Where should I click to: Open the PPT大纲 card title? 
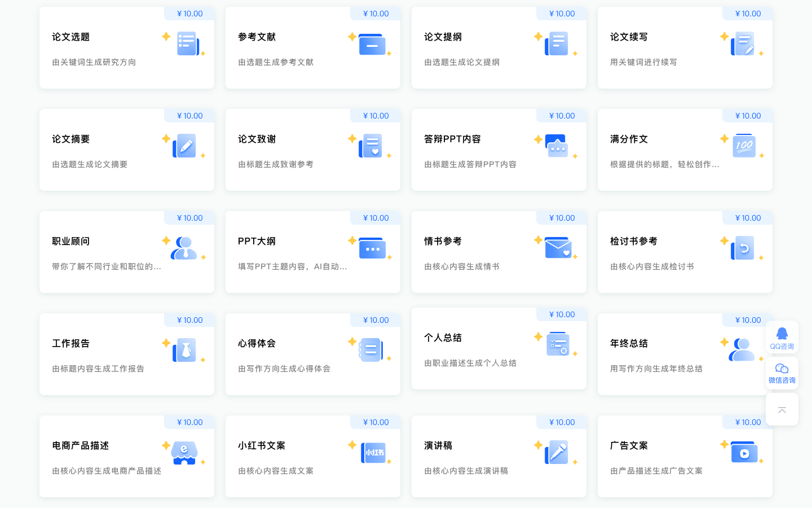click(x=257, y=242)
